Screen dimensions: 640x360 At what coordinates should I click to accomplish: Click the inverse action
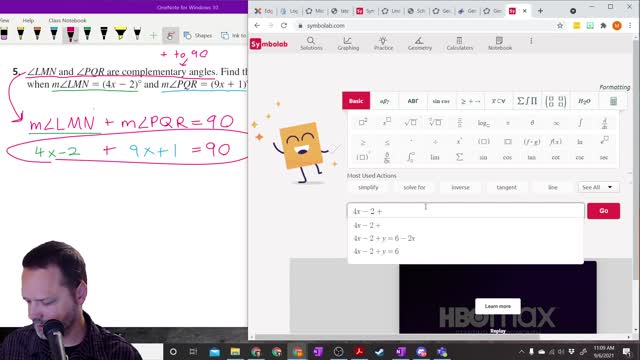coord(460,187)
